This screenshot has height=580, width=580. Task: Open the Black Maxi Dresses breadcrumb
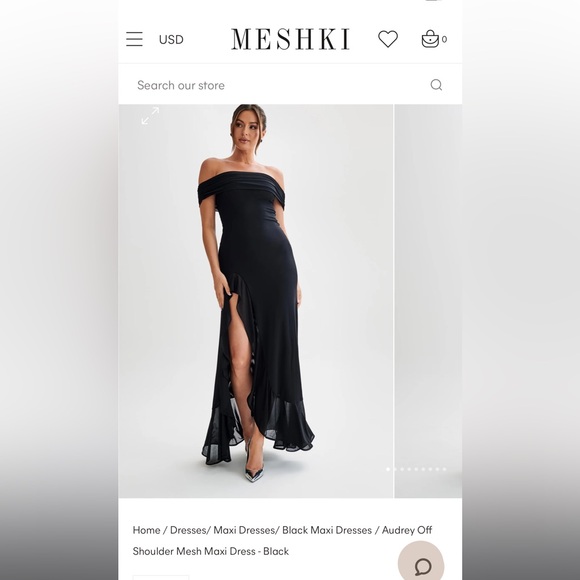point(327,530)
